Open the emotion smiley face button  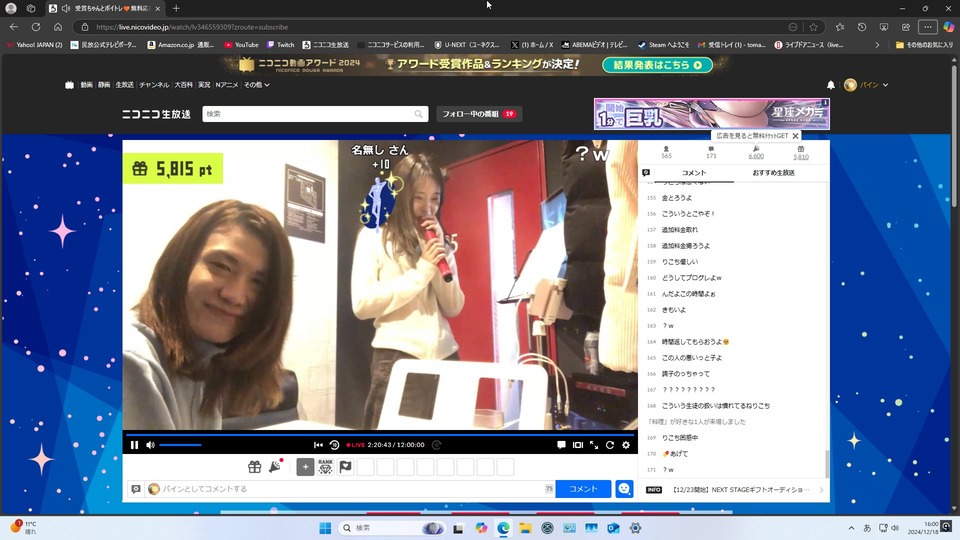(x=624, y=489)
